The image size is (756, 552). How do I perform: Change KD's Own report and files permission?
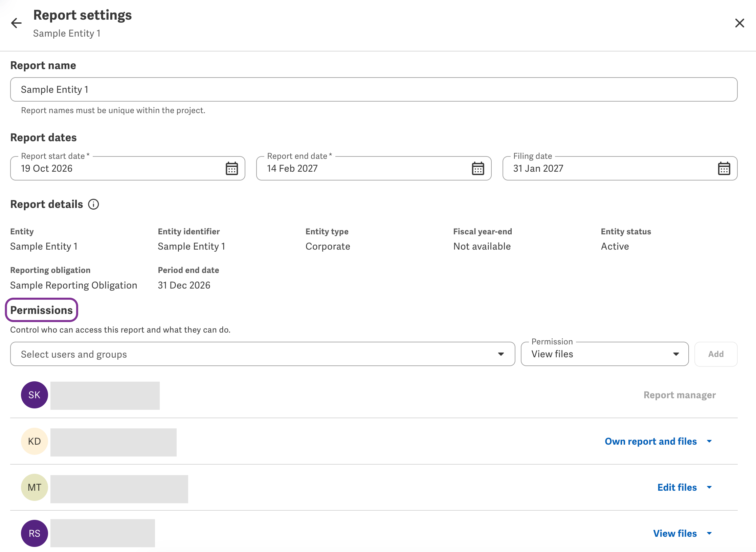659,441
